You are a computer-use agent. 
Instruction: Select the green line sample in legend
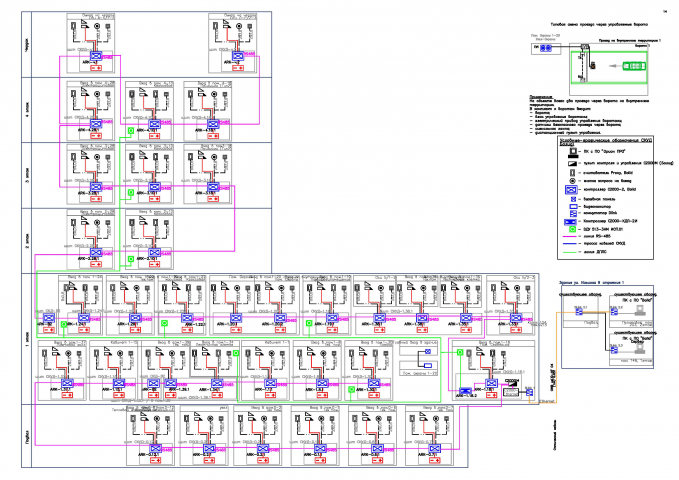569,252
